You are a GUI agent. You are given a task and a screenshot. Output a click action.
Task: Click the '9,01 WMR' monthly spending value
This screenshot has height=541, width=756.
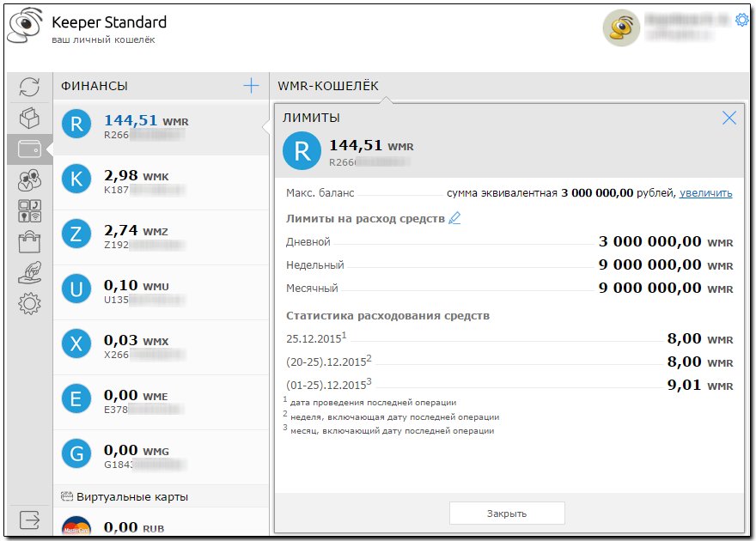click(700, 385)
